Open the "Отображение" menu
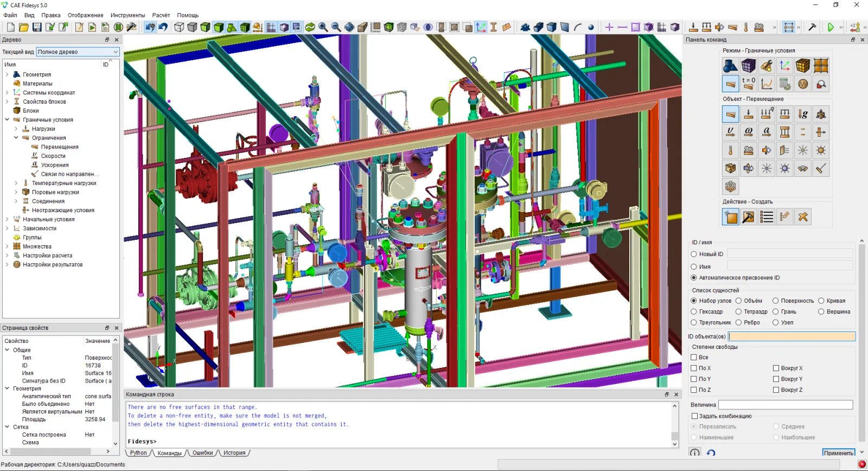The image size is (868, 471). [86, 15]
